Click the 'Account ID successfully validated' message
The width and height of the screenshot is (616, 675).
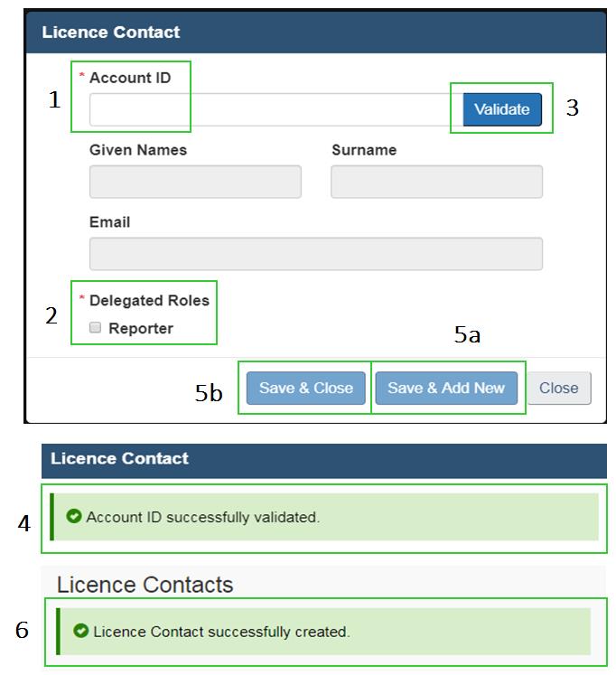click(x=203, y=518)
